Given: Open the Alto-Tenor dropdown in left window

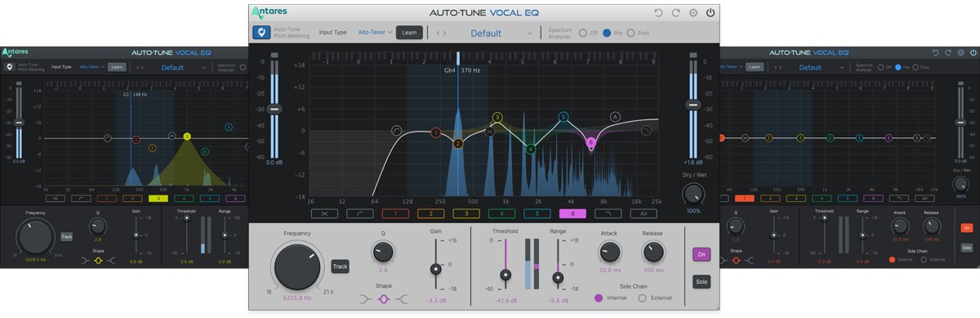Looking at the screenshot, I should [91, 67].
